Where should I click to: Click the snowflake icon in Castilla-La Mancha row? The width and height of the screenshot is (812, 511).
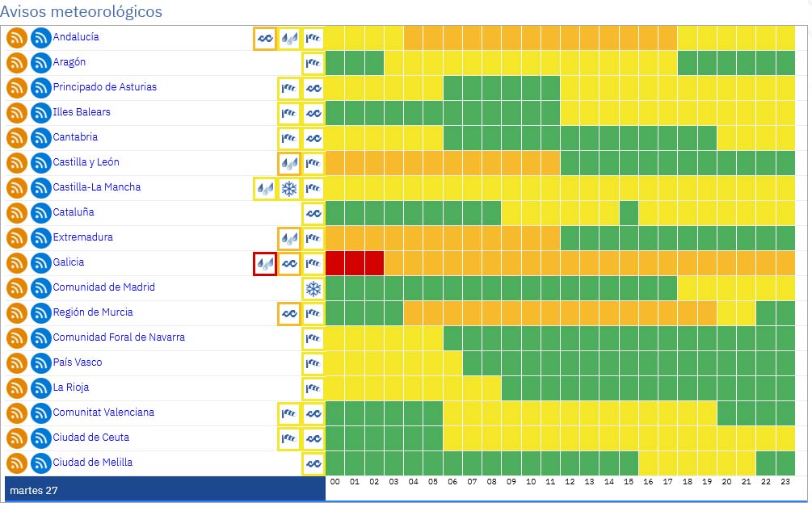288,188
